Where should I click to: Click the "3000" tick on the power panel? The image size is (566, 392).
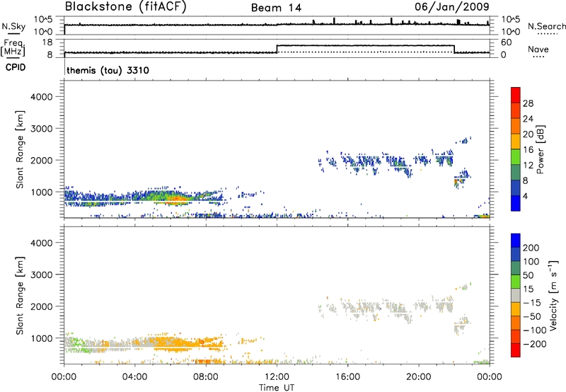tap(42, 129)
